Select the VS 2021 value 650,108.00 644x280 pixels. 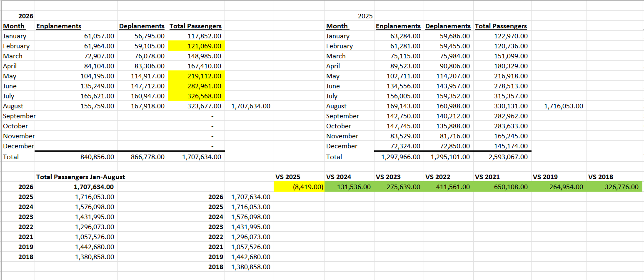pyautogui.click(x=502, y=187)
